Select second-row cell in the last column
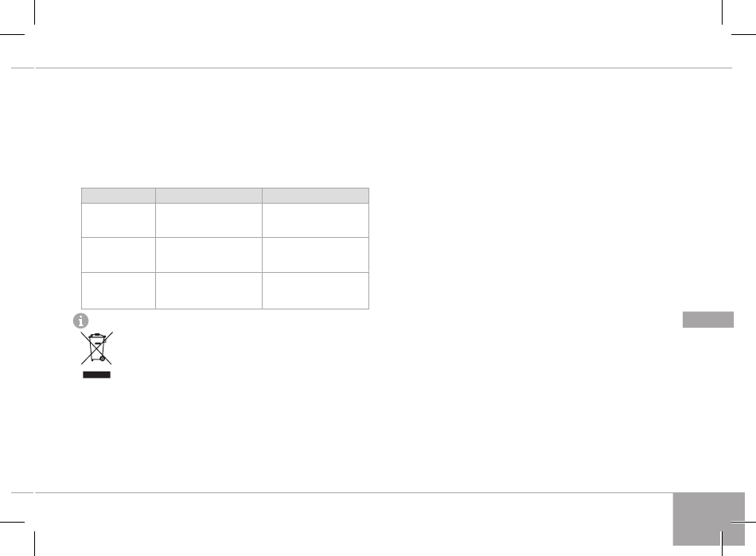 click(315, 255)
